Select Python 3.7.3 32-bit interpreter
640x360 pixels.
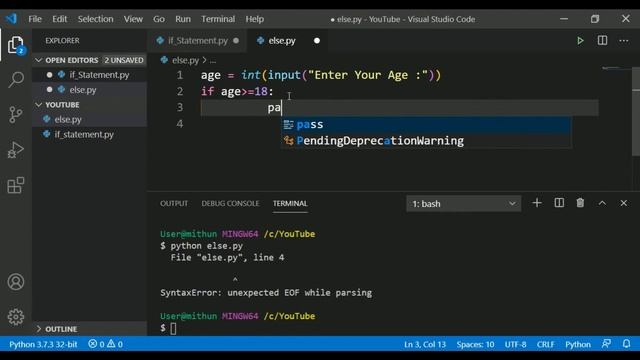[x=43, y=344]
